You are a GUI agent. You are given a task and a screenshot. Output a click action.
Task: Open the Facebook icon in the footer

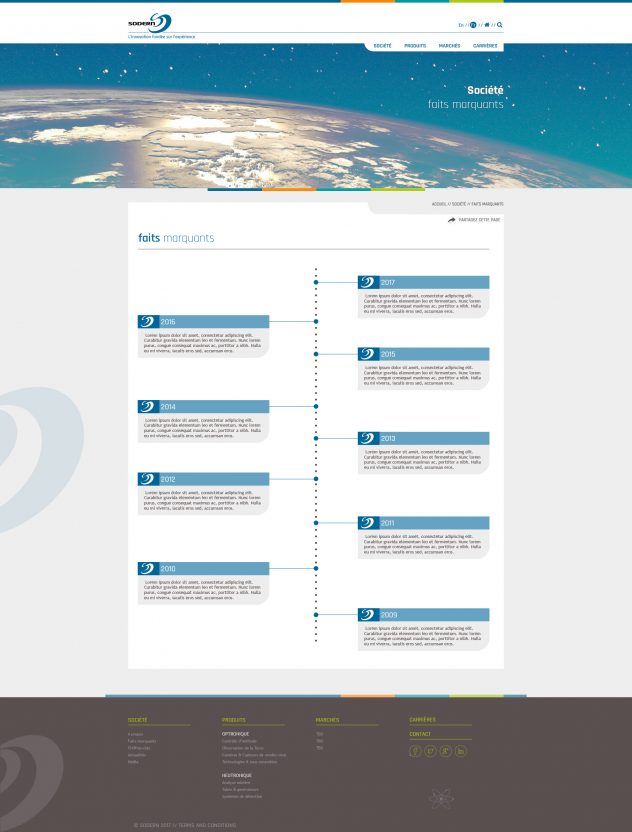[415, 751]
